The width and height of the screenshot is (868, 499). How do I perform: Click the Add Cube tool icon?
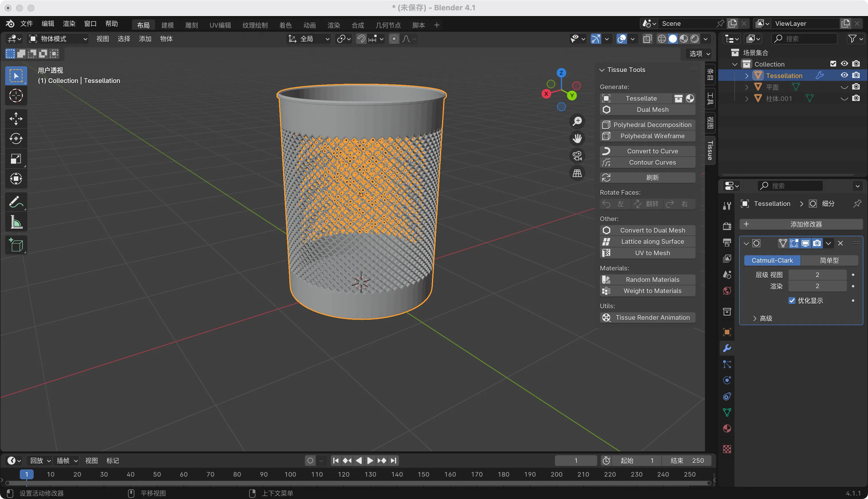click(x=16, y=245)
